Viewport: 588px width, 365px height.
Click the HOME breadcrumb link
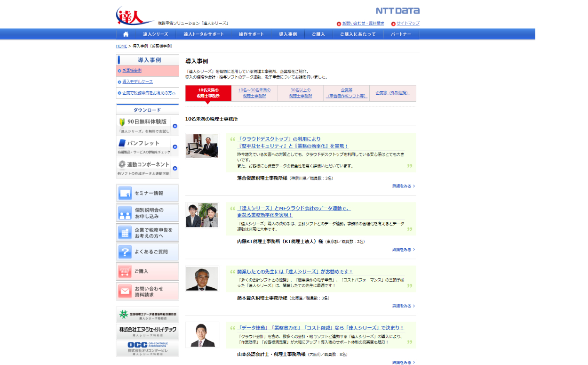[121, 46]
